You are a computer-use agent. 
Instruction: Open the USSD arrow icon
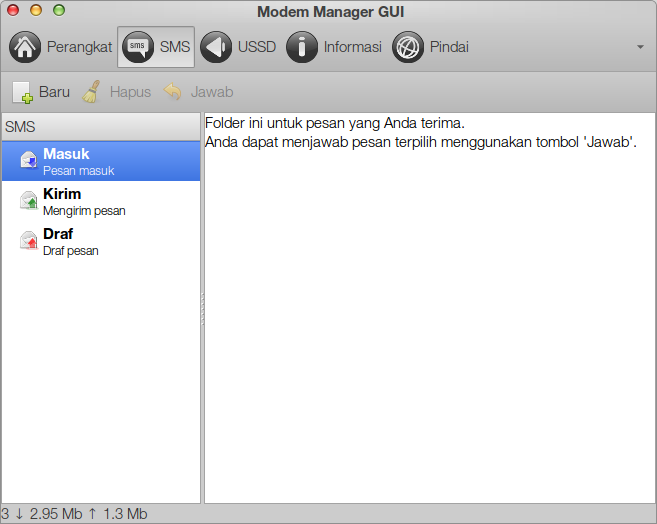coord(216,47)
